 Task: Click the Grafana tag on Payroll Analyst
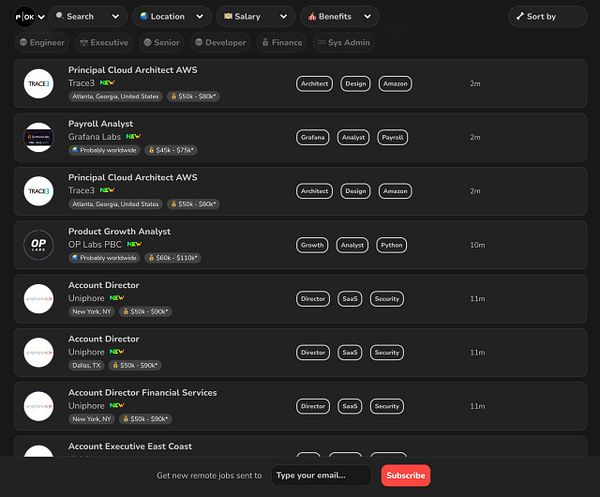[x=313, y=137]
